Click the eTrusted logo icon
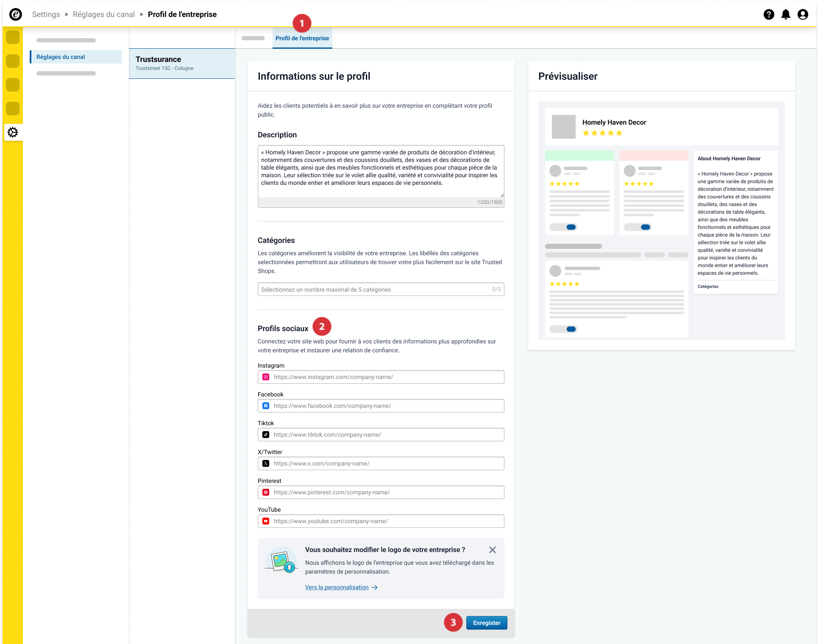The width and height of the screenshot is (819, 644). (x=16, y=14)
